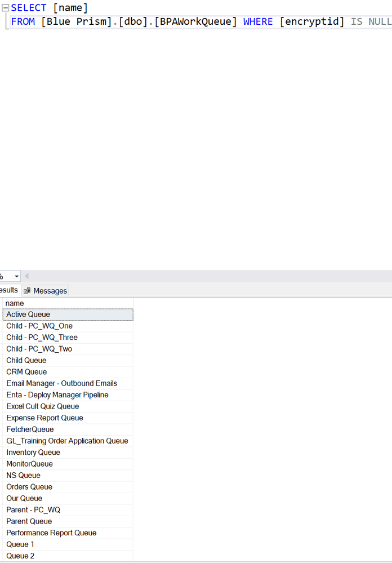Click the horizontal scrollbar left arrow

point(26,276)
